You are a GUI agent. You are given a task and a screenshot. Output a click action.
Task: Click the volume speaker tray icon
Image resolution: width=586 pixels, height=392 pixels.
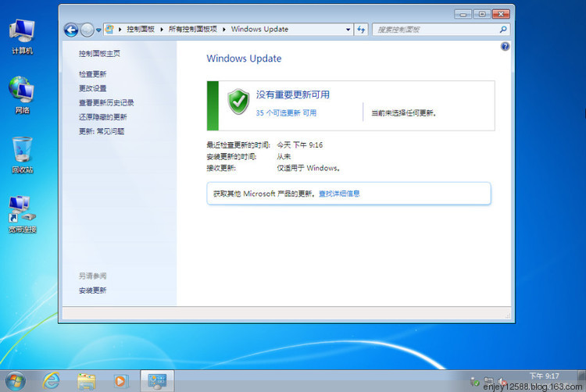502,382
